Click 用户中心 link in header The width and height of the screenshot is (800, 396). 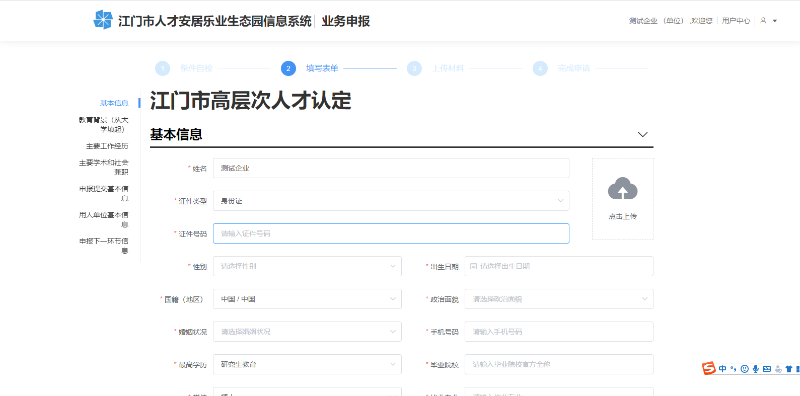(736, 21)
